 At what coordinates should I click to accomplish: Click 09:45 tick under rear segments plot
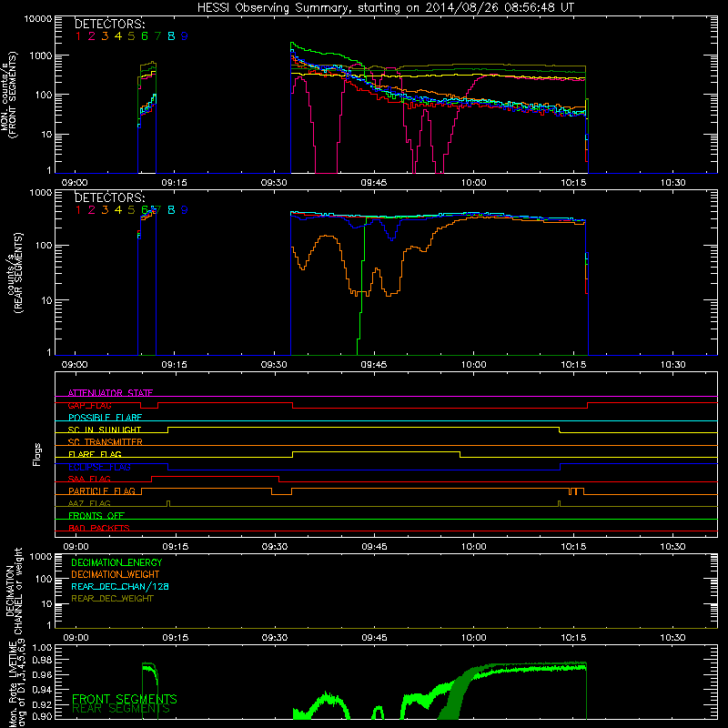click(374, 365)
